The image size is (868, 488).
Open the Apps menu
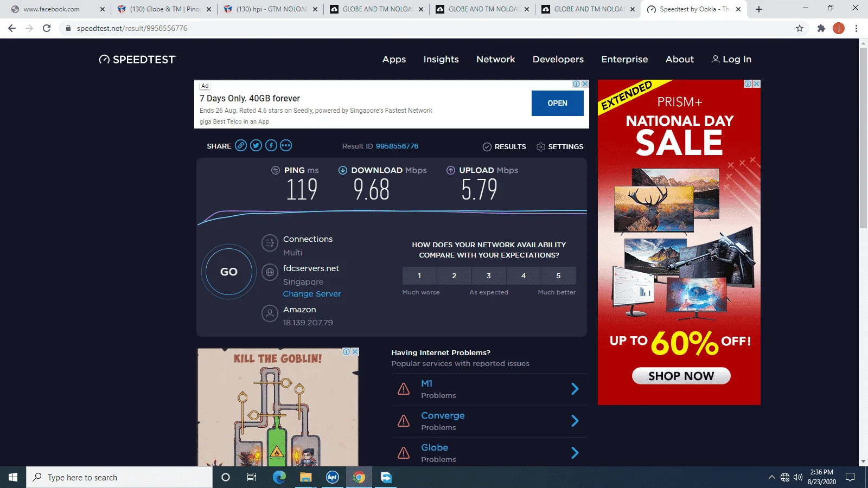(394, 59)
